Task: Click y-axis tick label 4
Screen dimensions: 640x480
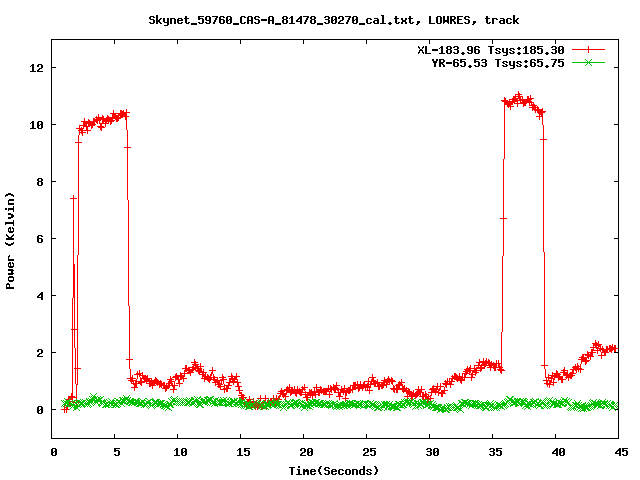Action: pyautogui.click(x=40, y=296)
